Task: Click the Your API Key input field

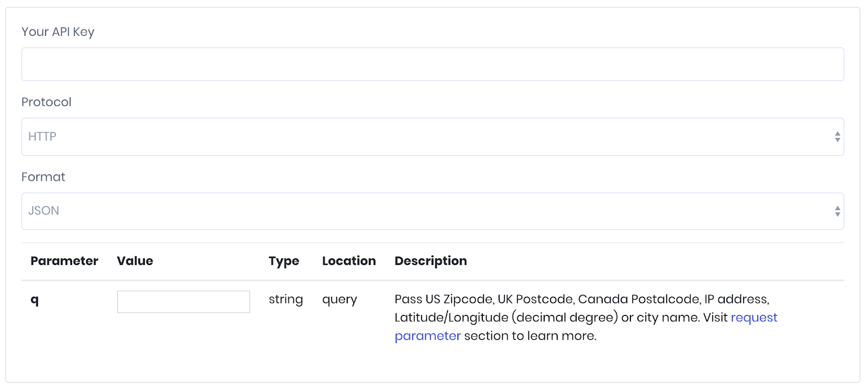Action: (432, 65)
